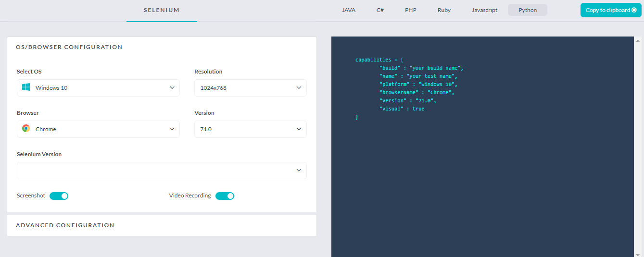Image resolution: width=644 pixels, height=257 pixels.
Task: Click the Chrome logo icon in Browser field
Action: click(x=26, y=129)
